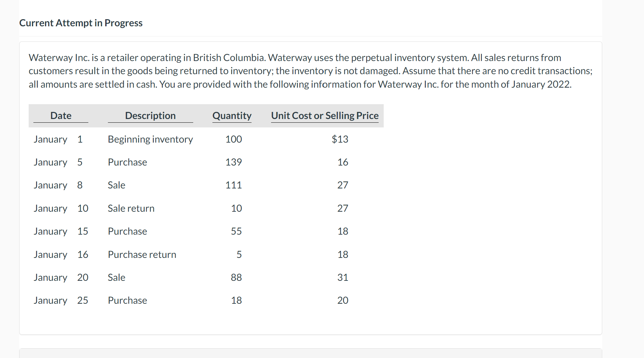Click the $13 unit cost value
This screenshot has height=358, width=644.
click(340, 139)
